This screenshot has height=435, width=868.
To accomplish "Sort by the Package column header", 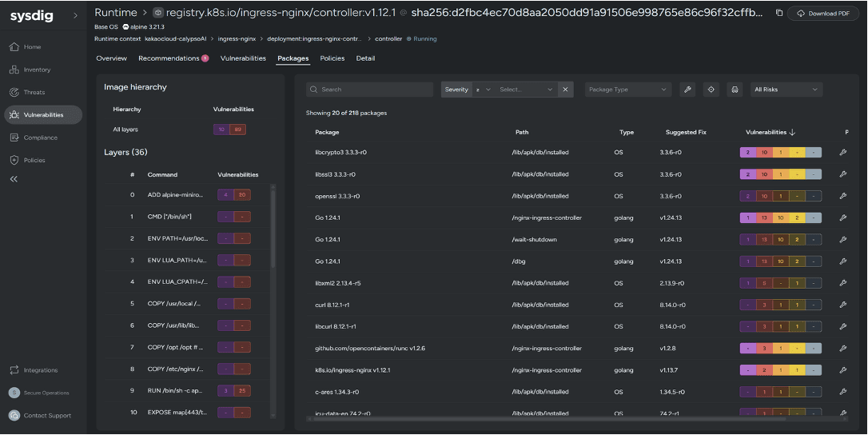I will pyautogui.click(x=327, y=133).
